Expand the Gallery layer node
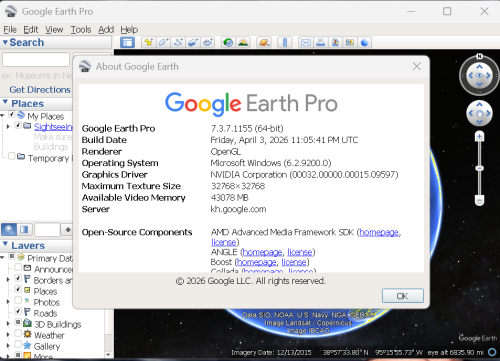Screen dimensions: 500x361 point(8,345)
